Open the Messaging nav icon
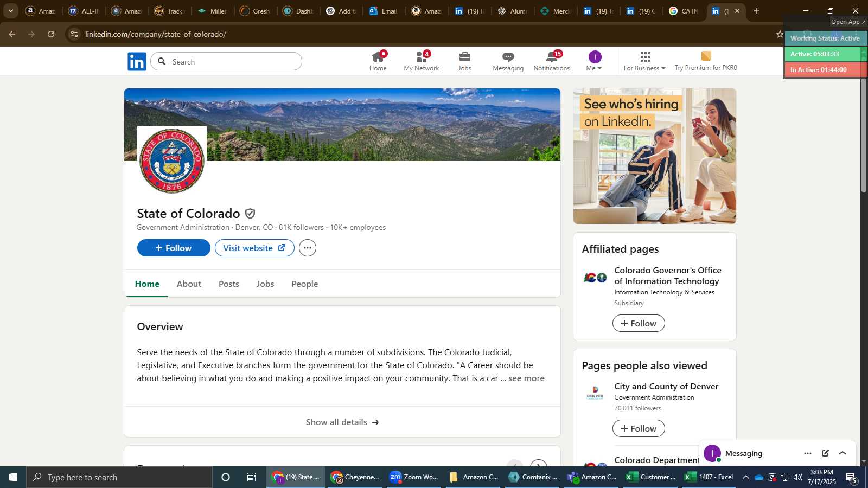The height and width of the screenshot is (488, 868). 508,61
